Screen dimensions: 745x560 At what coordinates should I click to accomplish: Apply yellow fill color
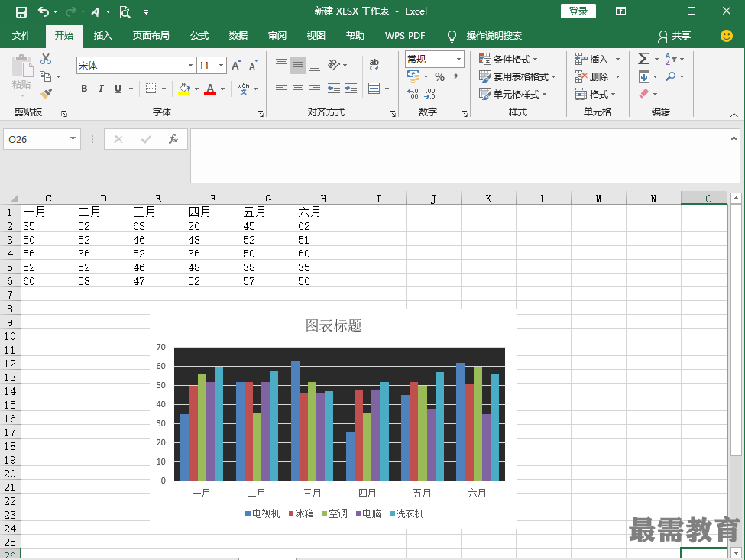(184, 89)
